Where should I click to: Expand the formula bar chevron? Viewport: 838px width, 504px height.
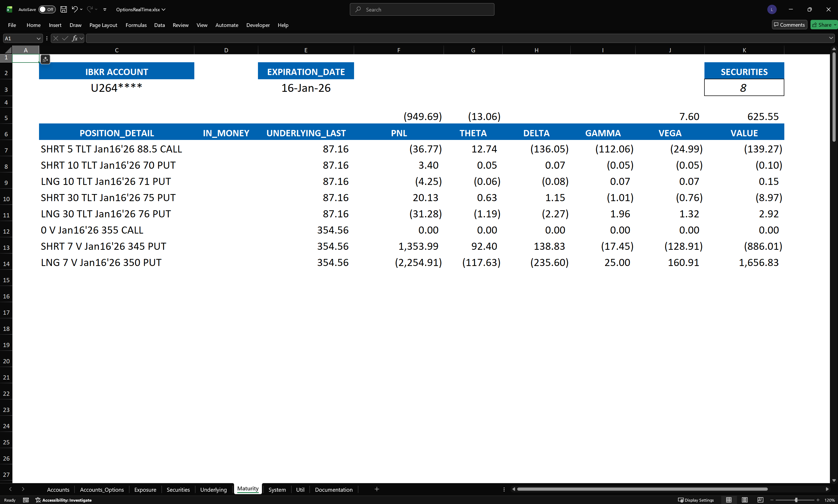click(x=831, y=38)
